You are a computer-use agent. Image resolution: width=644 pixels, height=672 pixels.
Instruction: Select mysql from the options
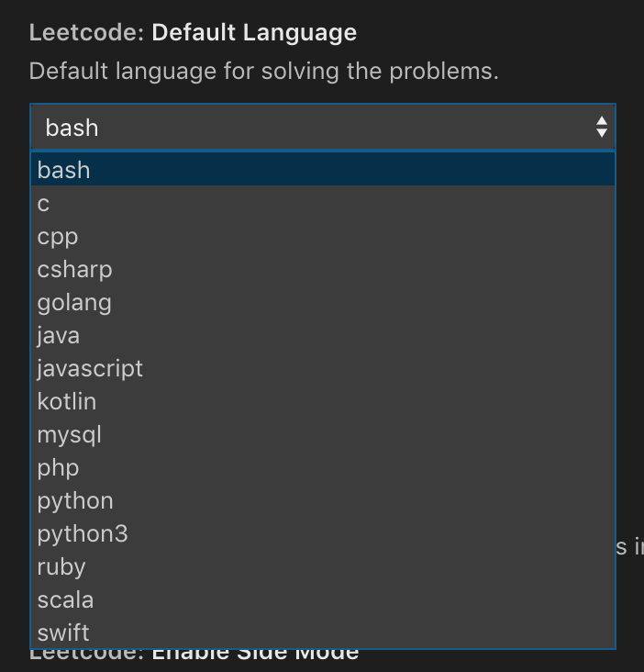point(323,433)
